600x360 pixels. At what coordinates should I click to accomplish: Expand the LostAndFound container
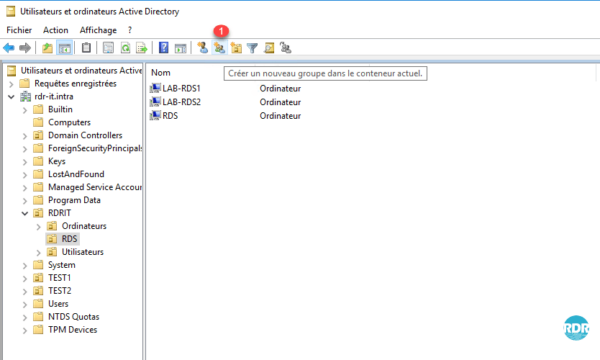(25, 175)
